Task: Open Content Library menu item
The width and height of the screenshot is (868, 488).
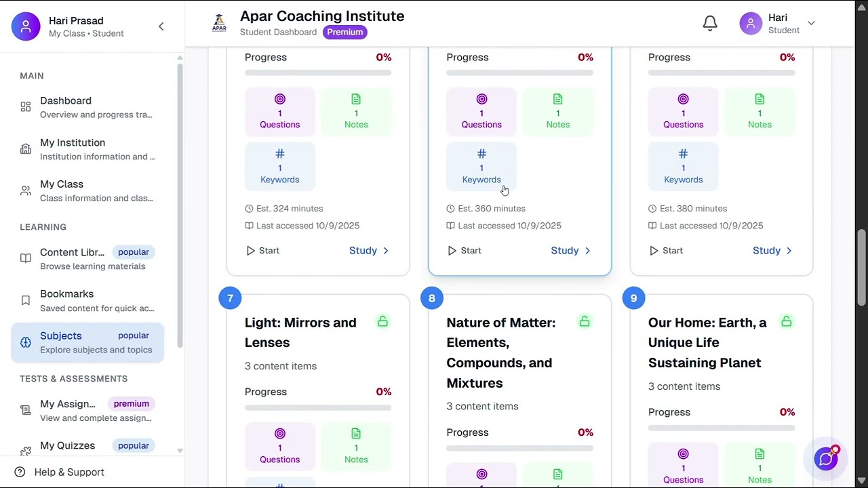Action: [x=87, y=259]
